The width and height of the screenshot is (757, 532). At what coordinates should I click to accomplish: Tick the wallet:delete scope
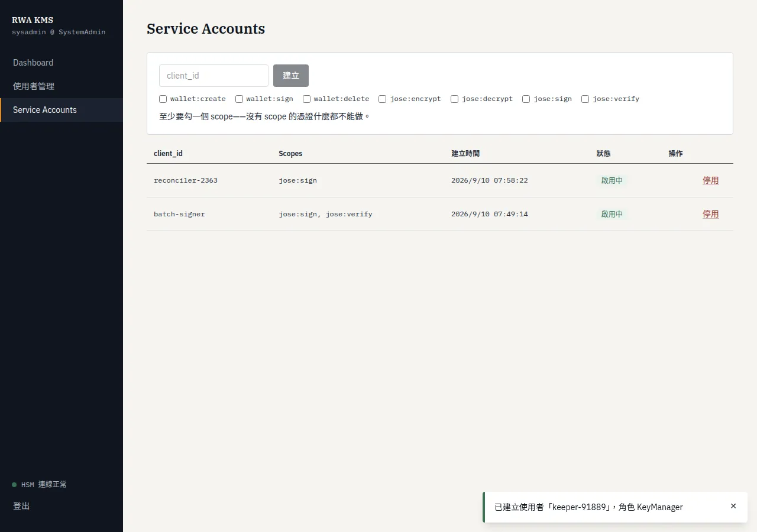tap(306, 99)
